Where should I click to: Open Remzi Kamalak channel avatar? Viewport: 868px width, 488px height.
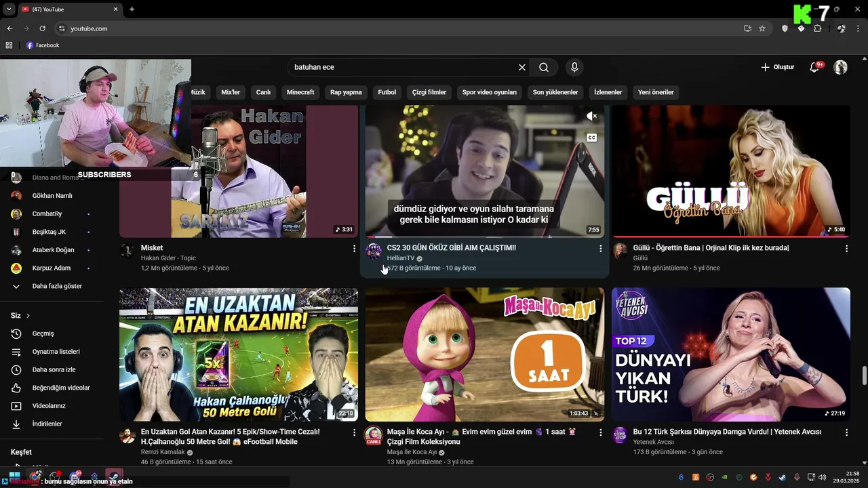coord(127,435)
